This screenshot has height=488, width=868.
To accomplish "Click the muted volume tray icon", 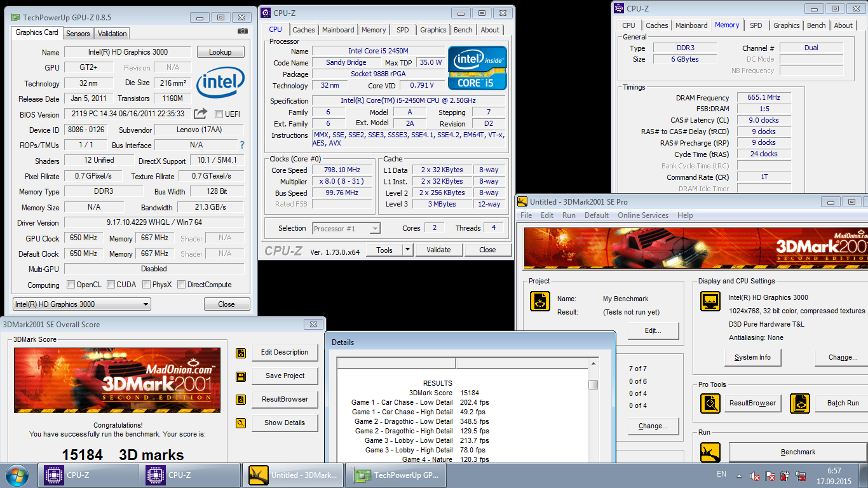I will 754,475.
